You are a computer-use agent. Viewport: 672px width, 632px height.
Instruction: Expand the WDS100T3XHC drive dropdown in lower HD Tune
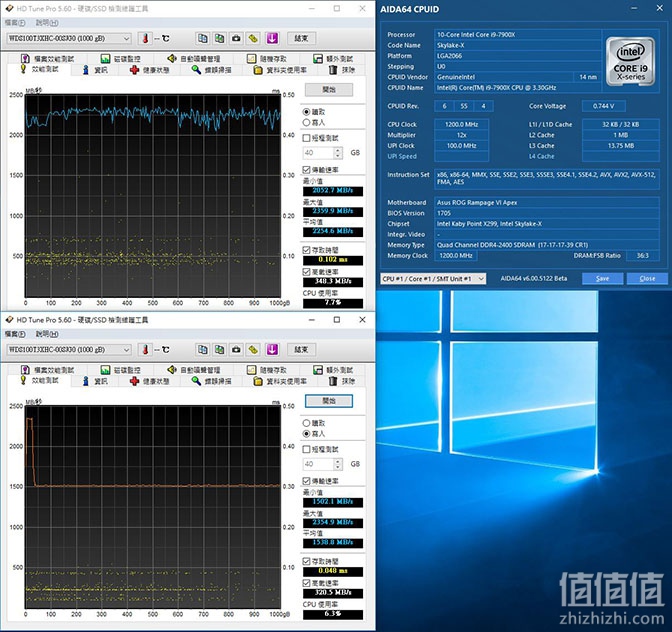126,350
